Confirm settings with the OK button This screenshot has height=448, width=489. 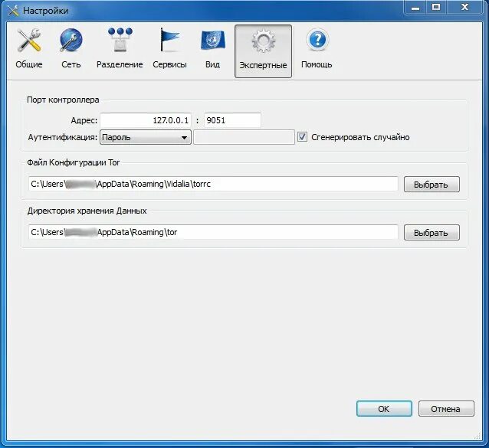click(x=384, y=408)
